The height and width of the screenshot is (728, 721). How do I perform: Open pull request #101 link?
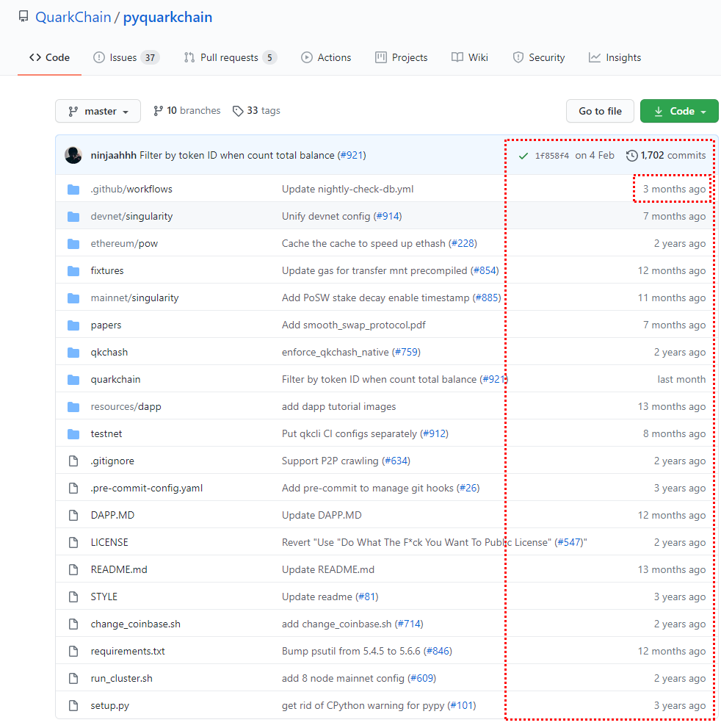pos(462,705)
